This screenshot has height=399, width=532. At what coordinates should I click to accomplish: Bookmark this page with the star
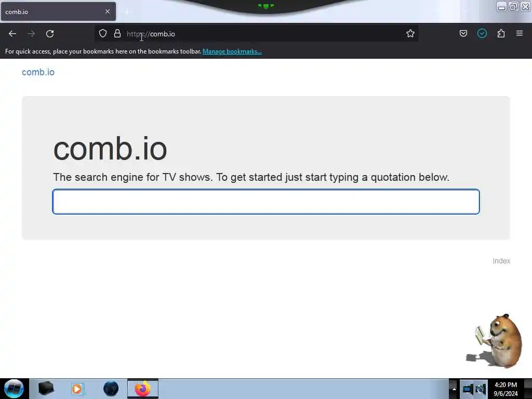tap(410, 33)
